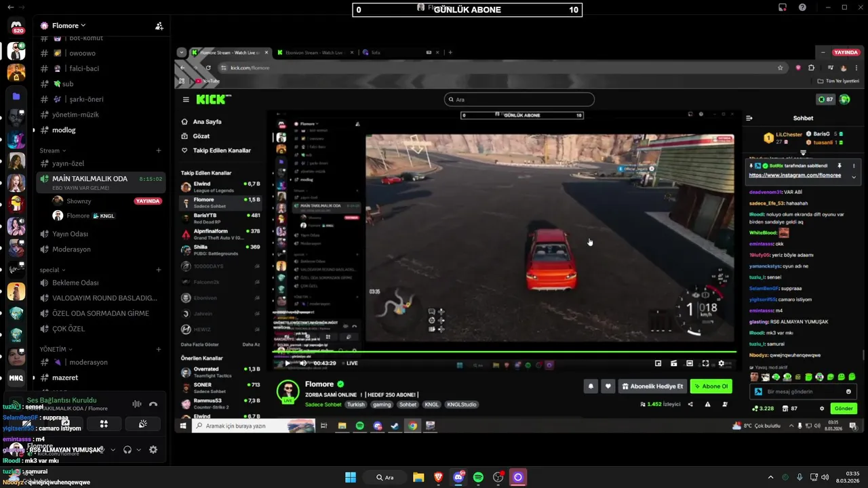The image size is (868, 488).
Task: Click Kick logo in streamed browser
Action: click(213, 100)
